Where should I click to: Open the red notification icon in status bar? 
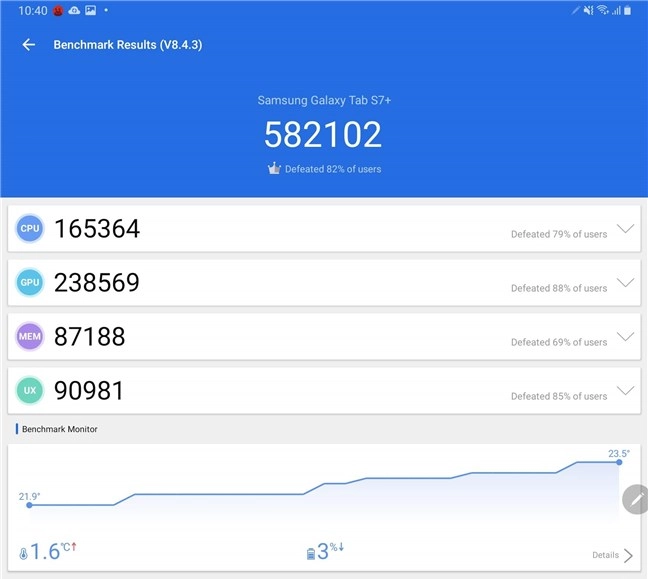click(x=58, y=11)
